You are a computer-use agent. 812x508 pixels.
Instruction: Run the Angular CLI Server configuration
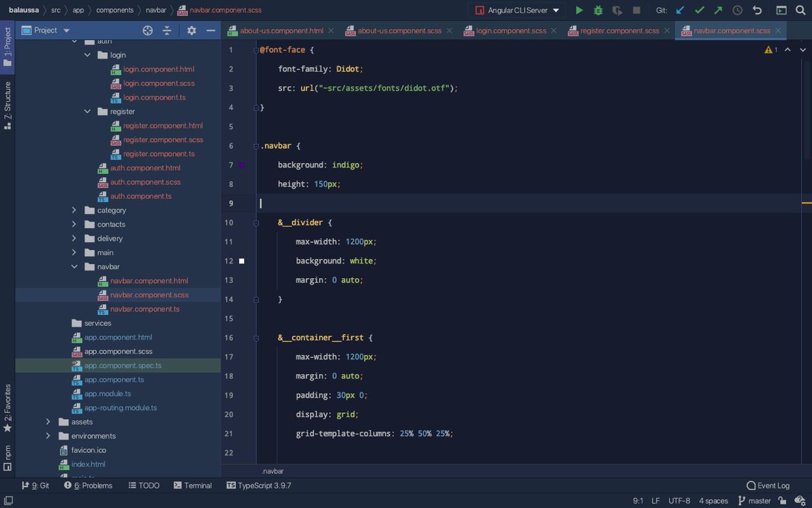point(579,10)
